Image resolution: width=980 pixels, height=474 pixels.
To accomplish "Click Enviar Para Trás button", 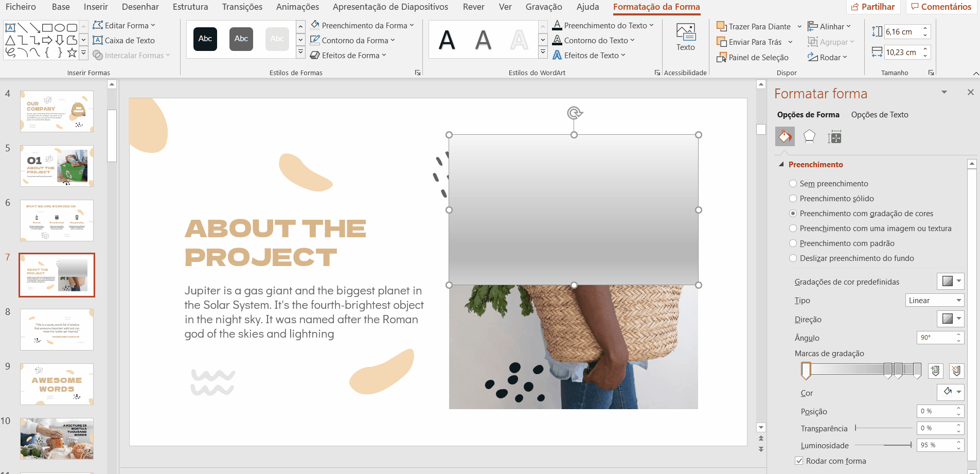I will point(749,42).
